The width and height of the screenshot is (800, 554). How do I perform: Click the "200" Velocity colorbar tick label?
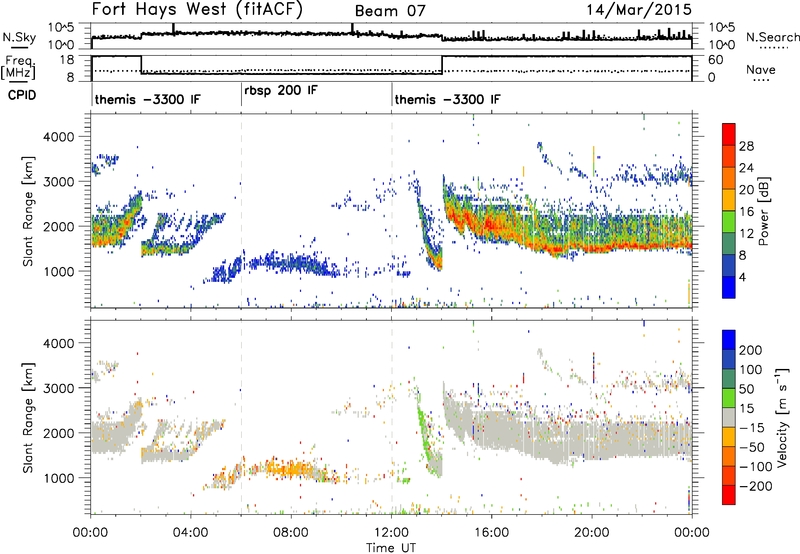pyautogui.click(x=751, y=350)
